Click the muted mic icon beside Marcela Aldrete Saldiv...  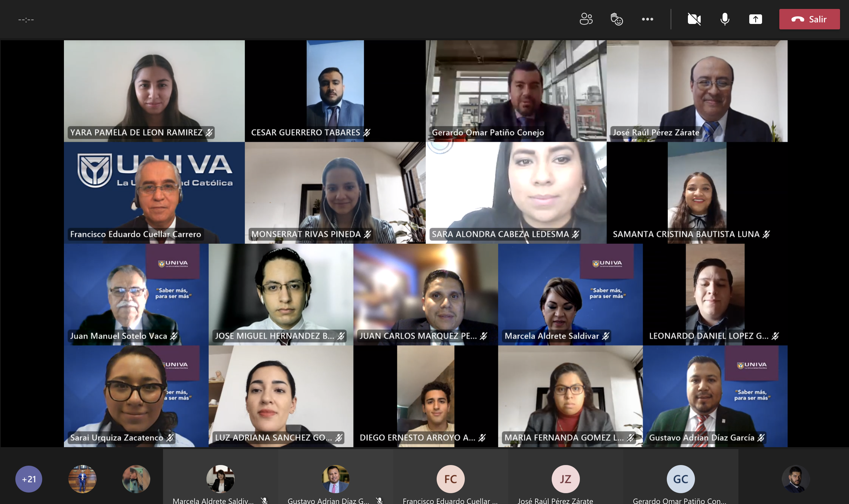[264, 500]
